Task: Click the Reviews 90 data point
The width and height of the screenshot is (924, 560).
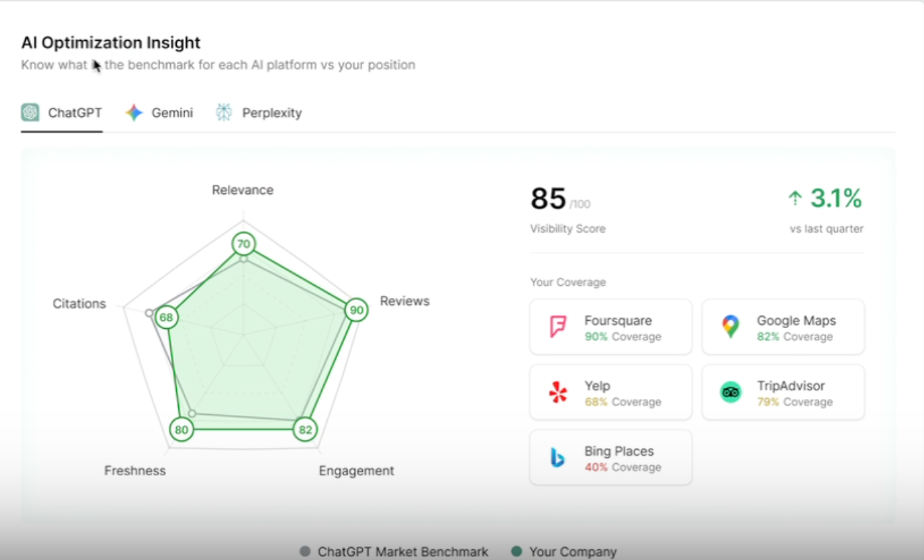Action: coord(355,310)
